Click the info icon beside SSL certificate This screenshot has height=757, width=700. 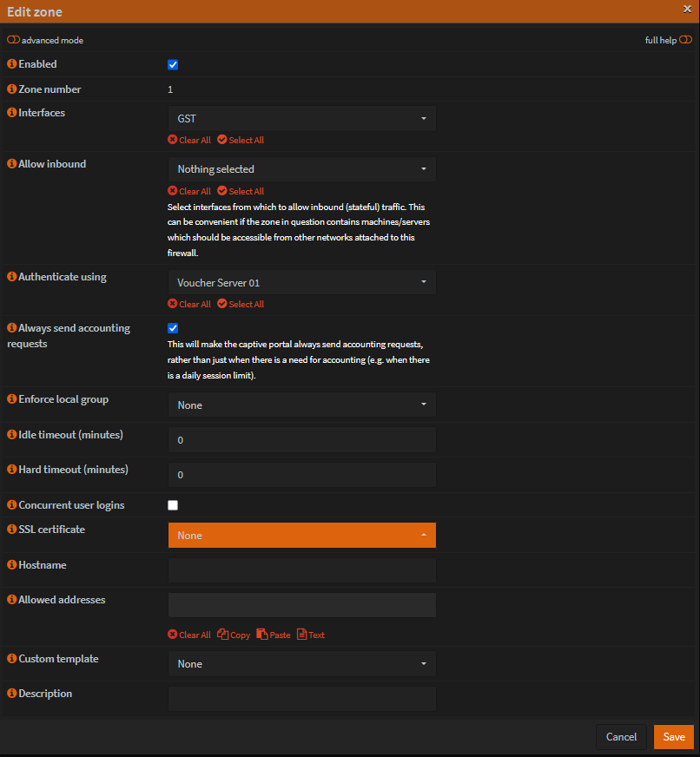(10, 529)
